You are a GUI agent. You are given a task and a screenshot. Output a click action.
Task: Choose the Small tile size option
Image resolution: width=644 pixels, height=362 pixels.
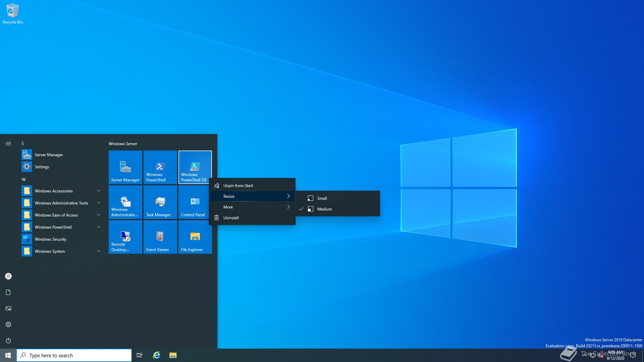(x=337, y=198)
